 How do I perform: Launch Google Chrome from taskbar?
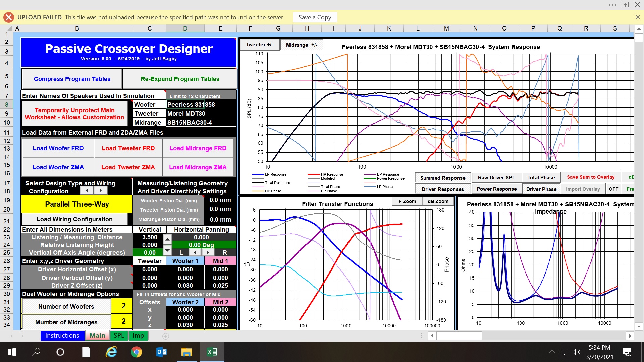click(136, 352)
